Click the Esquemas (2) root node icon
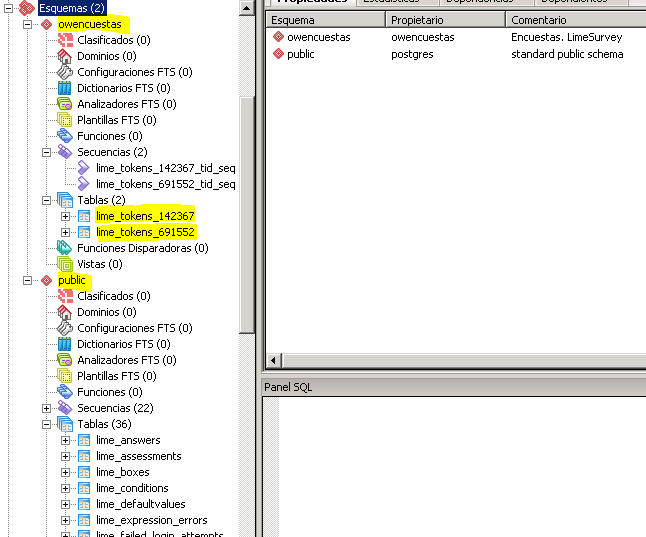This screenshot has height=537, width=646. click(x=27, y=8)
